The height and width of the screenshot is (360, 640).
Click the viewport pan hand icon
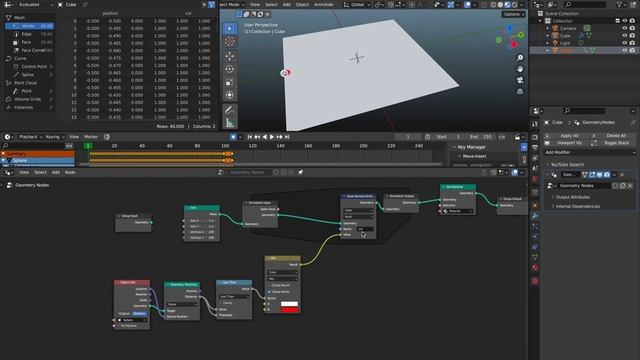pos(520,69)
